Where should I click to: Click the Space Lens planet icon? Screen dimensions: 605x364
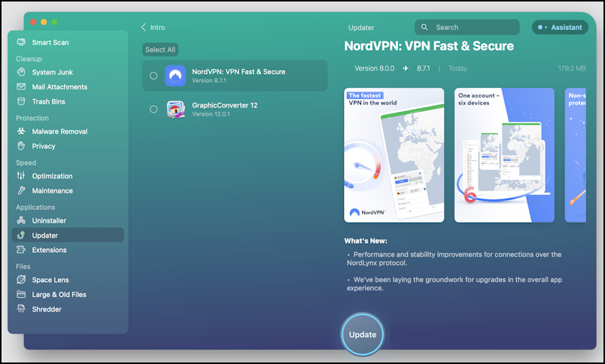21,279
